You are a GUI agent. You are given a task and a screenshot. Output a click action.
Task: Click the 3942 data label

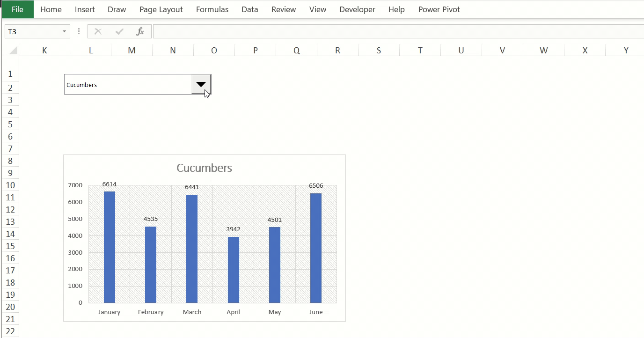[233, 229]
